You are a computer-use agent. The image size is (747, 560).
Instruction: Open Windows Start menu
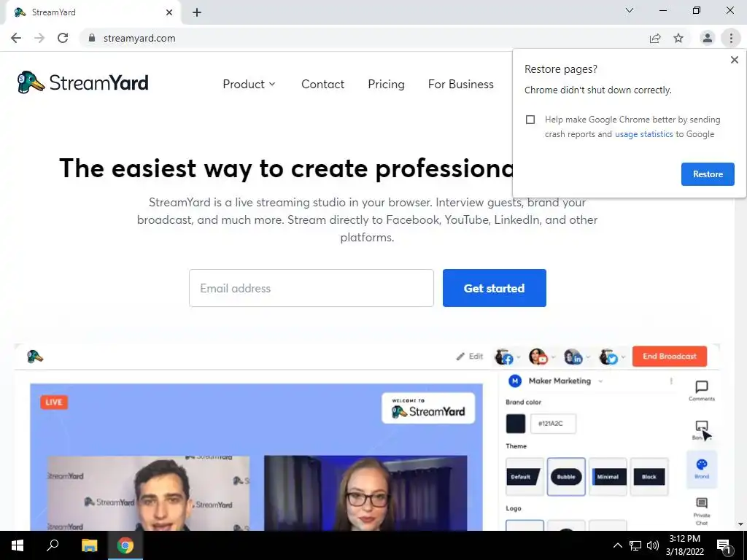(18, 545)
